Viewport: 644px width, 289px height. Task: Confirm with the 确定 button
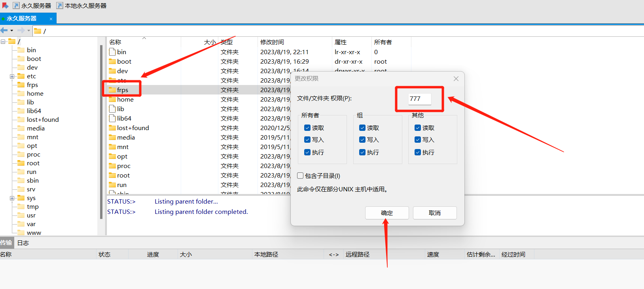pyautogui.click(x=387, y=213)
